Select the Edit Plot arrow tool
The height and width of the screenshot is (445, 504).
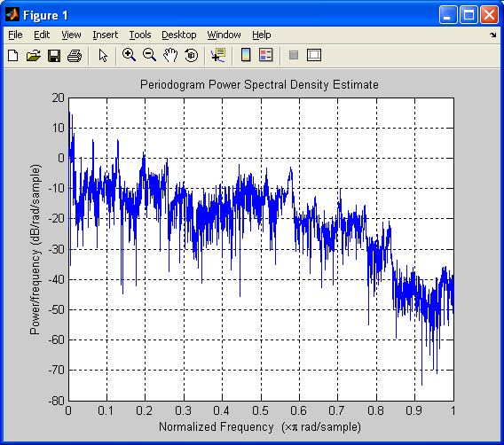[103, 56]
